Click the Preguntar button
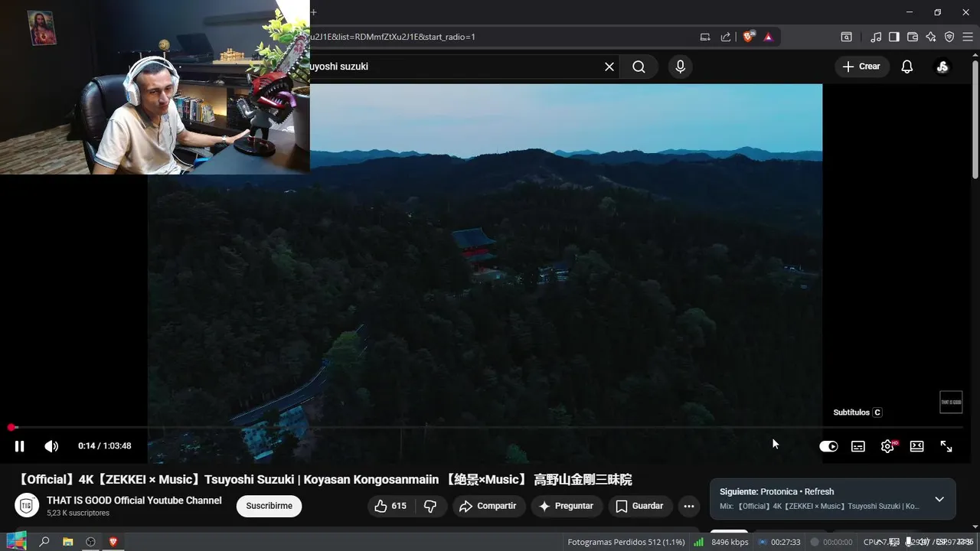Screen dimensions: 980x551 click(567, 506)
